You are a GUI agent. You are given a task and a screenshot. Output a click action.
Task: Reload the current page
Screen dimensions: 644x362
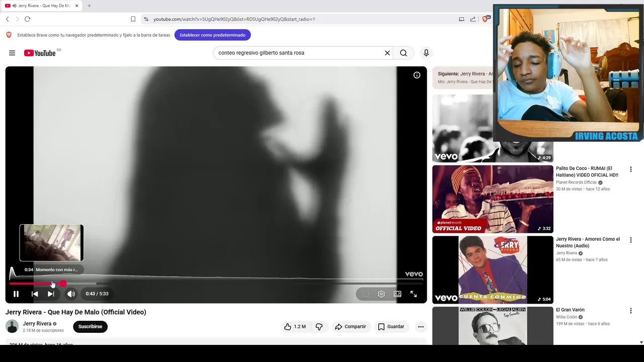(27, 19)
